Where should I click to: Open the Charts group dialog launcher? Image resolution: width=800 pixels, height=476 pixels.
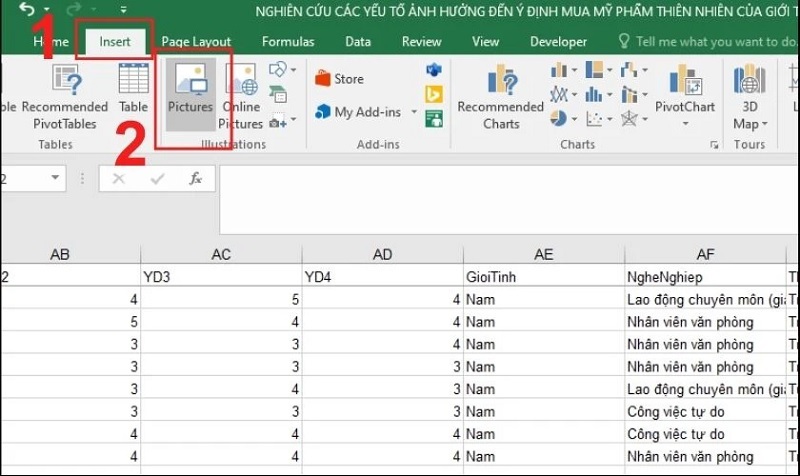713,145
